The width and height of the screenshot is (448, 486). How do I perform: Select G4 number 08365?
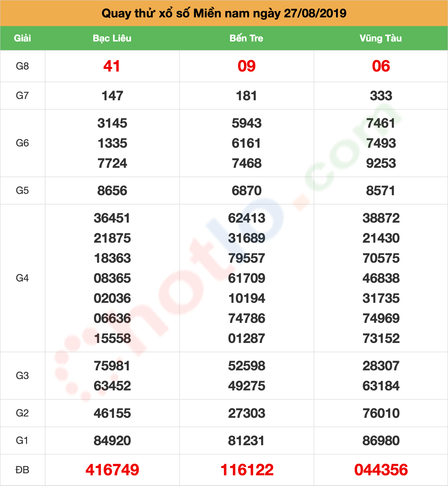coord(112,278)
